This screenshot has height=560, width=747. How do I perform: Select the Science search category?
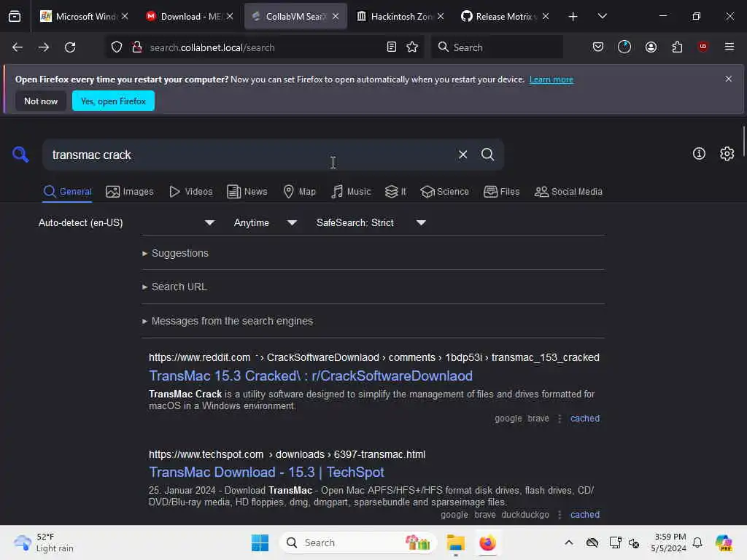pyautogui.click(x=444, y=192)
